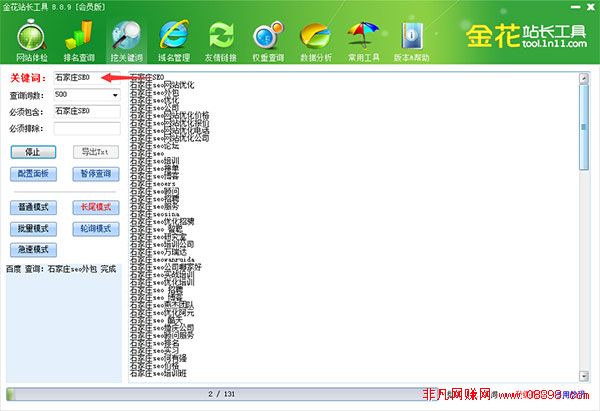Open the 排名查询 ranking query tool
The width and height of the screenshot is (600, 411).
point(79,41)
